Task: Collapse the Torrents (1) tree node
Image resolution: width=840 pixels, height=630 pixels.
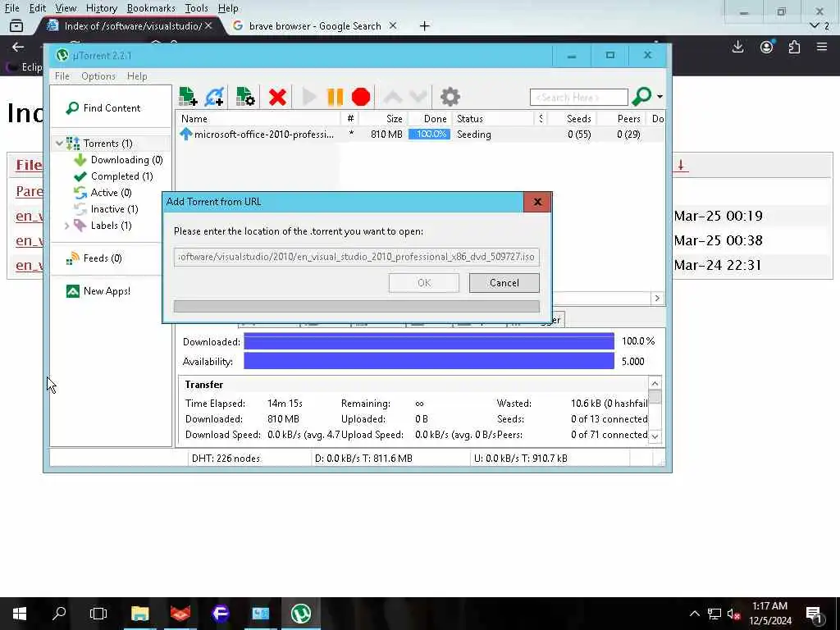Action: 59,144
